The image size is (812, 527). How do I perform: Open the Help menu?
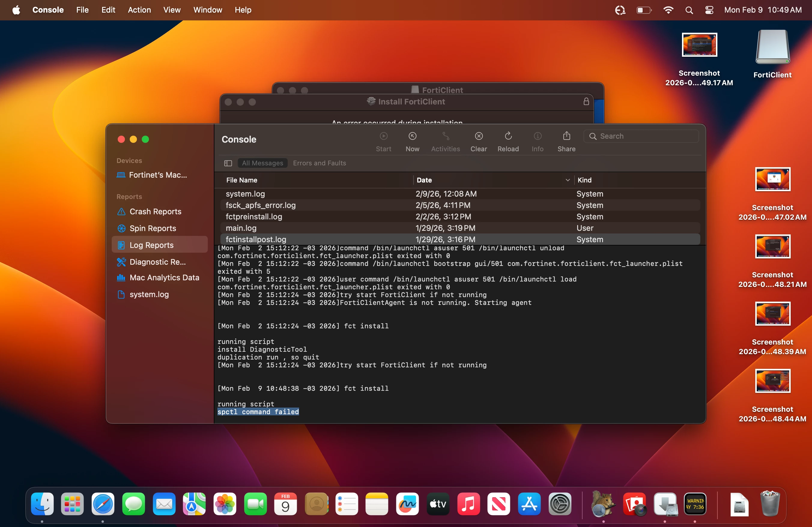click(243, 10)
